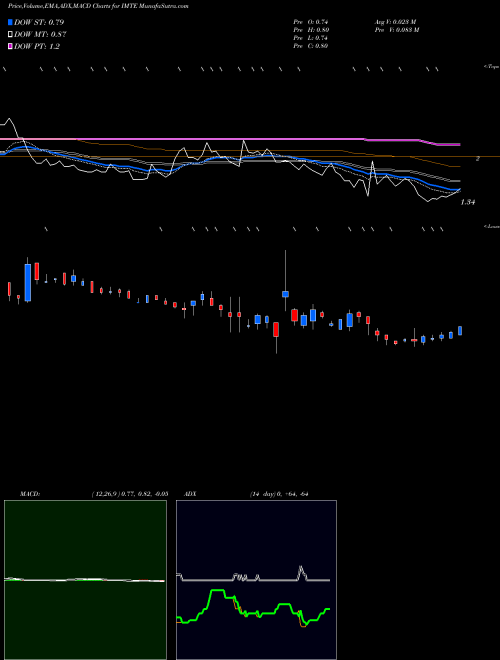
Task: Click the blue DOW ST legend swatch
Action: click(10, 22)
